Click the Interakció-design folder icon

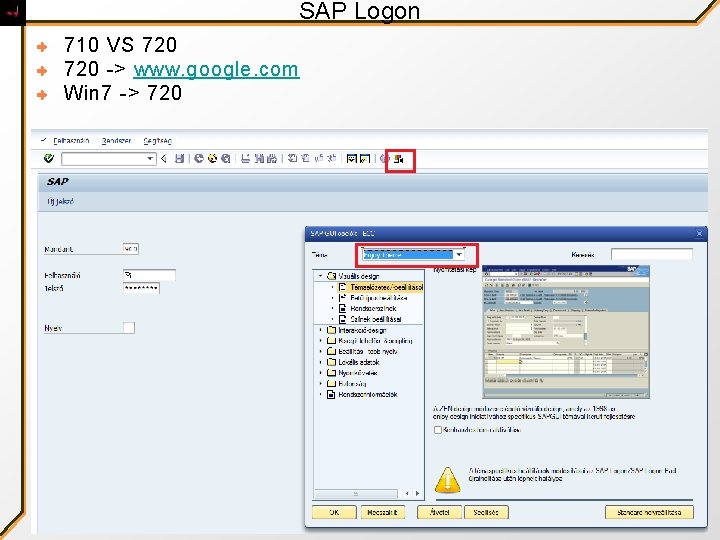point(332,330)
